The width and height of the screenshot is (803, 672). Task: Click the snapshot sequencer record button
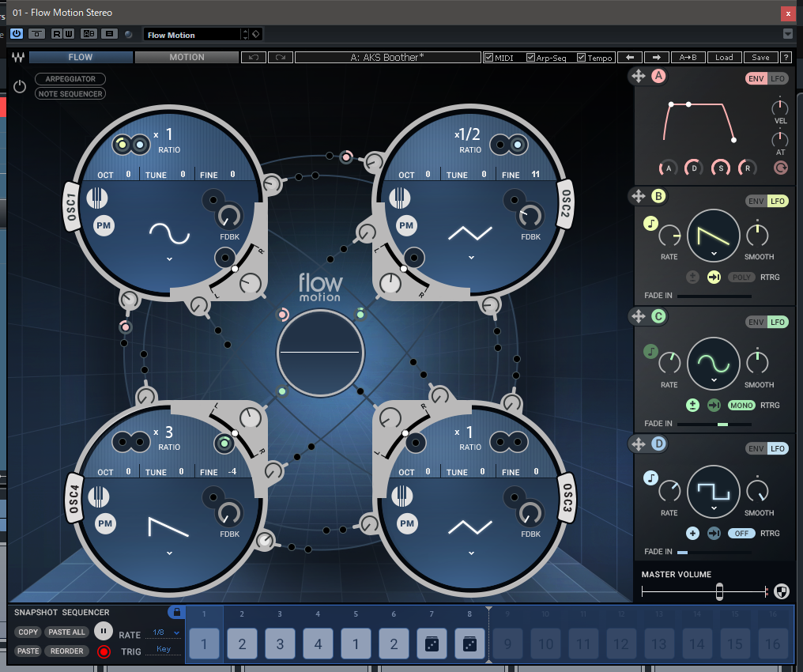click(104, 651)
